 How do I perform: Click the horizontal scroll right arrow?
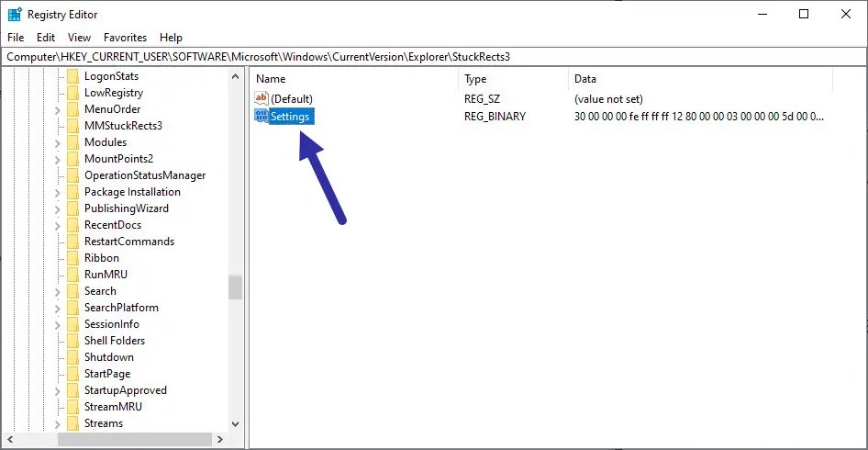pos(220,440)
